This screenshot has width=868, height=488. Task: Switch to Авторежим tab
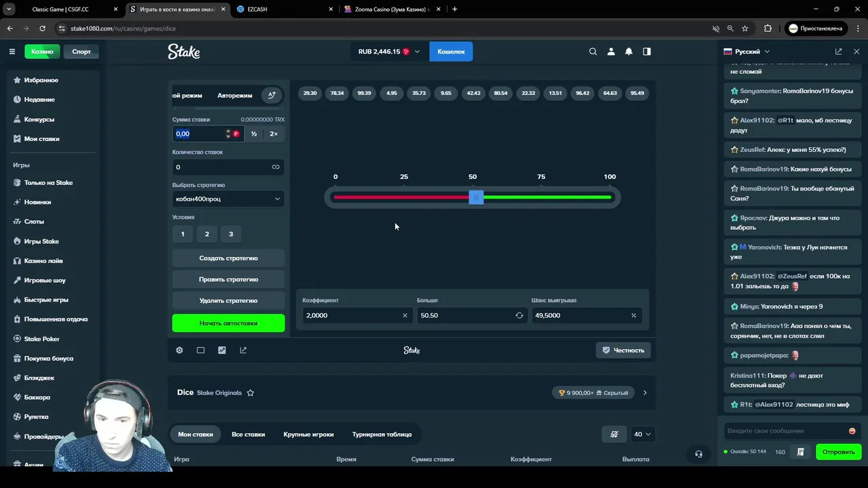coord(235,96)
